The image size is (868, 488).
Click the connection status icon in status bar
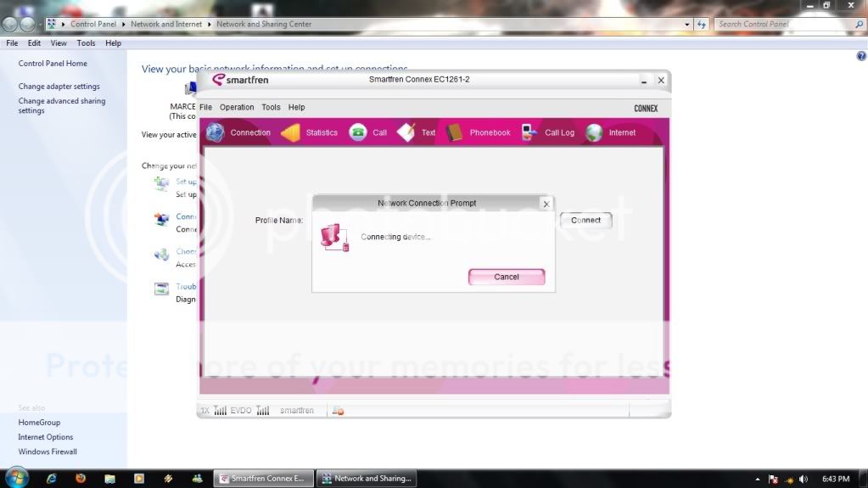[338, 411]
